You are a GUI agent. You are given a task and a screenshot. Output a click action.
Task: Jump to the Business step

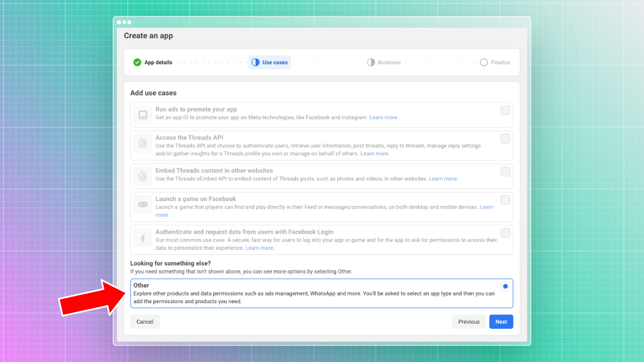[x=384, y=62]
